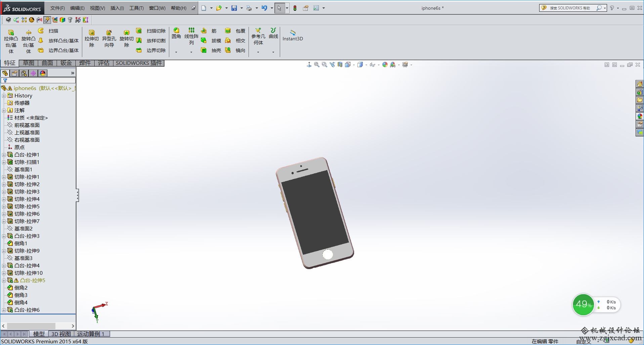Switch to the 评估 tab
644x345 pixels.
[x=104, y=63]
